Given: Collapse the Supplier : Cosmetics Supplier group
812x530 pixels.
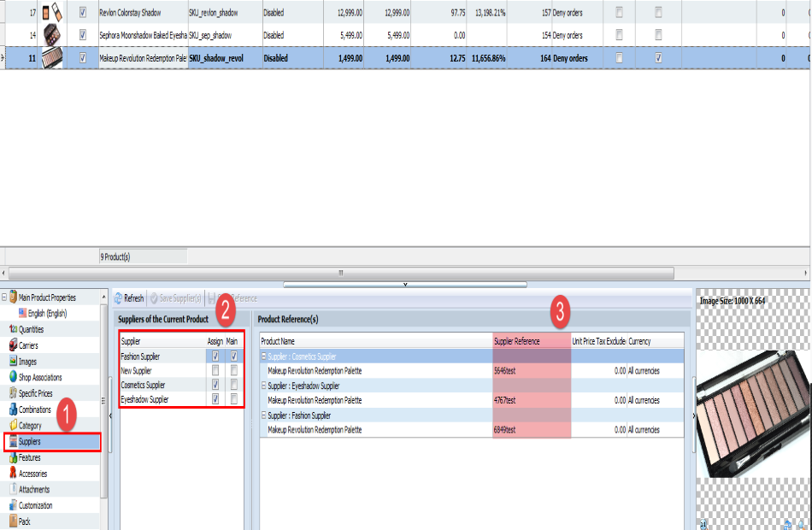Looking at the screenshot, I should (263, 356).
